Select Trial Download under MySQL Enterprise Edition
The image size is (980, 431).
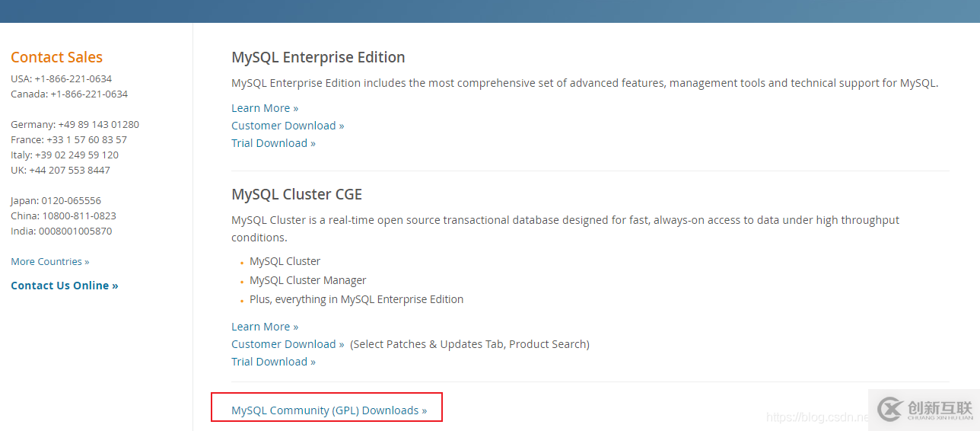(273, 143)
